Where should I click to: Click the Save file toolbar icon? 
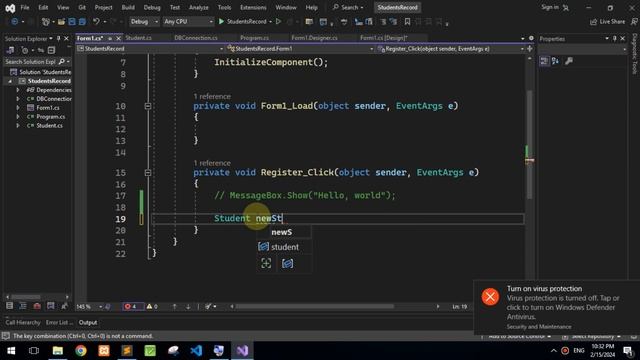[72, 22]
